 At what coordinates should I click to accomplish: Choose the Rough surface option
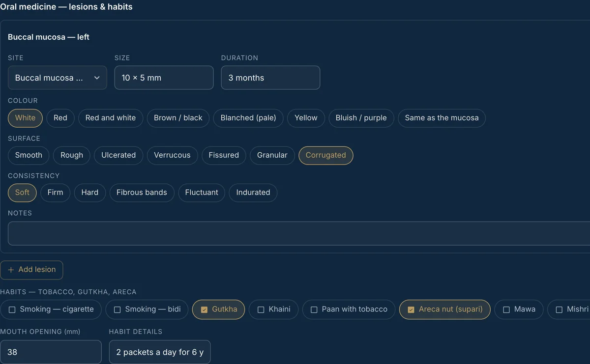(x=72, y=155)
